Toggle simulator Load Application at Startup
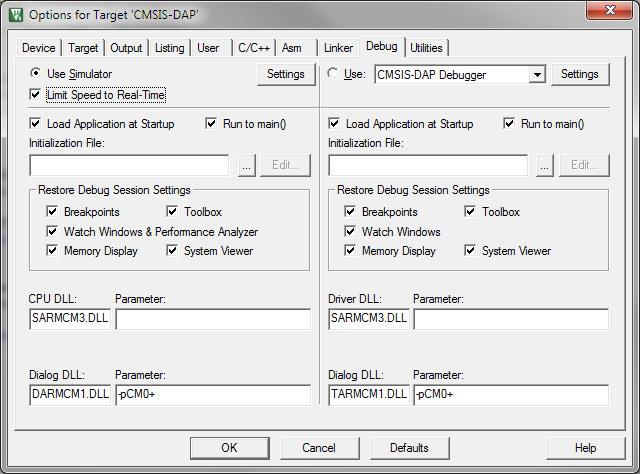Image resolution: width=640 pixels, height=474 pixels. tap(35, 123)
